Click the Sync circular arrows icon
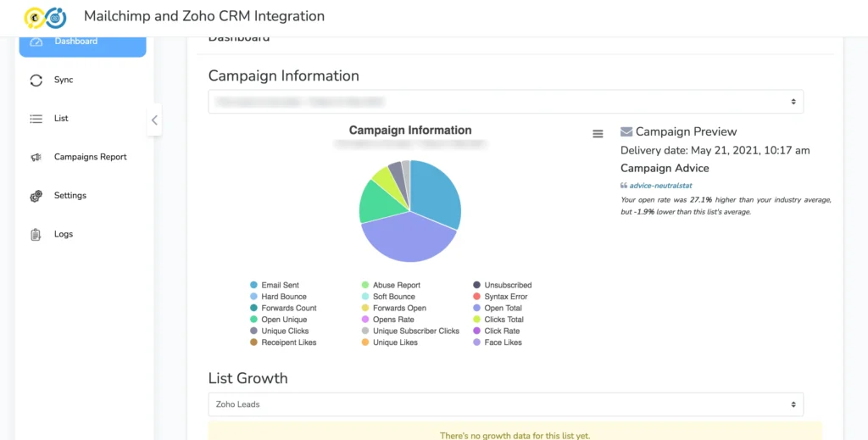 point(36,81)
